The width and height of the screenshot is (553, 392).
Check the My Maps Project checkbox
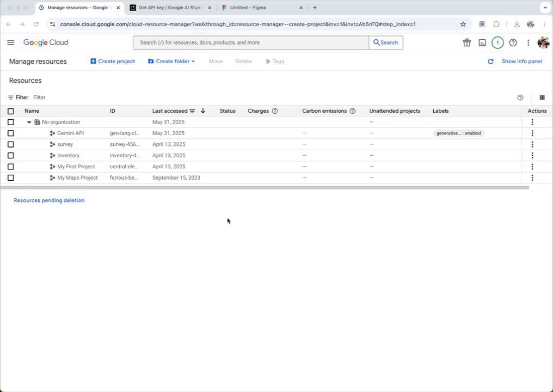click(x=11, y=178)
